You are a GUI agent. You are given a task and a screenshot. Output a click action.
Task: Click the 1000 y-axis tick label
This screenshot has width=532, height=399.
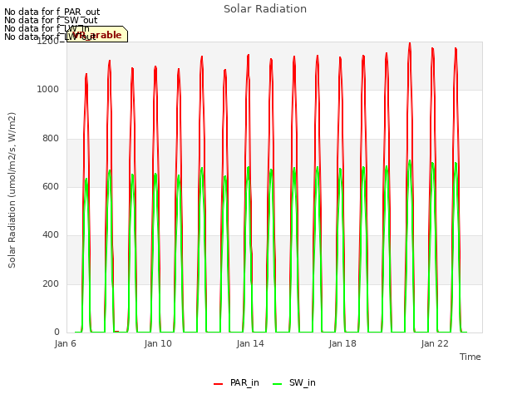pos(48,90)
